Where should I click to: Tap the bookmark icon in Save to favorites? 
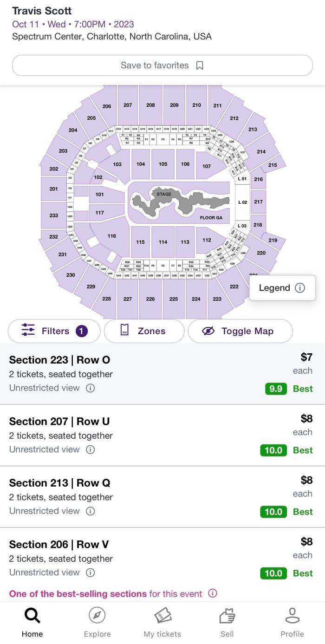(200, 65)
